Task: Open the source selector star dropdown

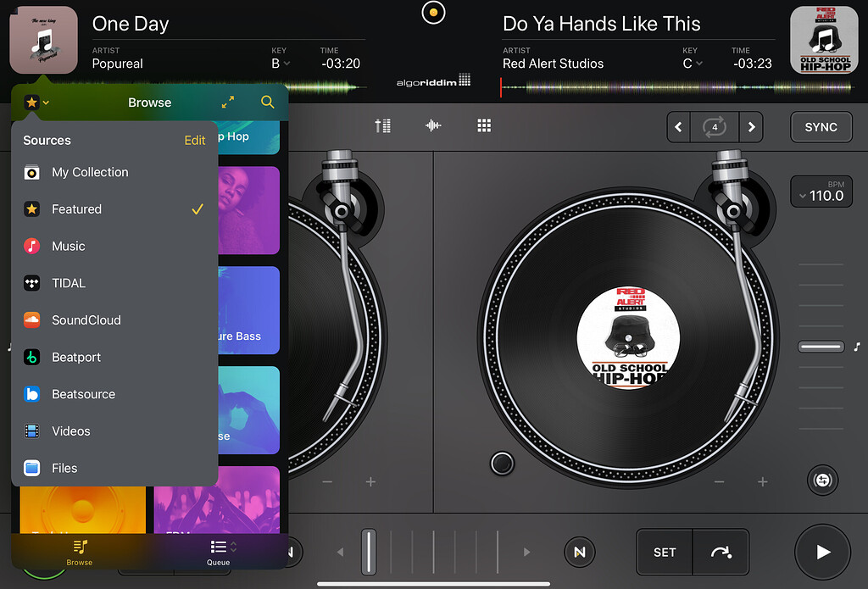Action: click(36, 103)
